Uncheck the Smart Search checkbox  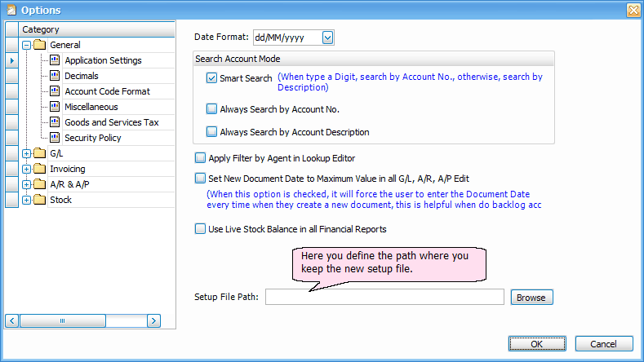(212, 79)
